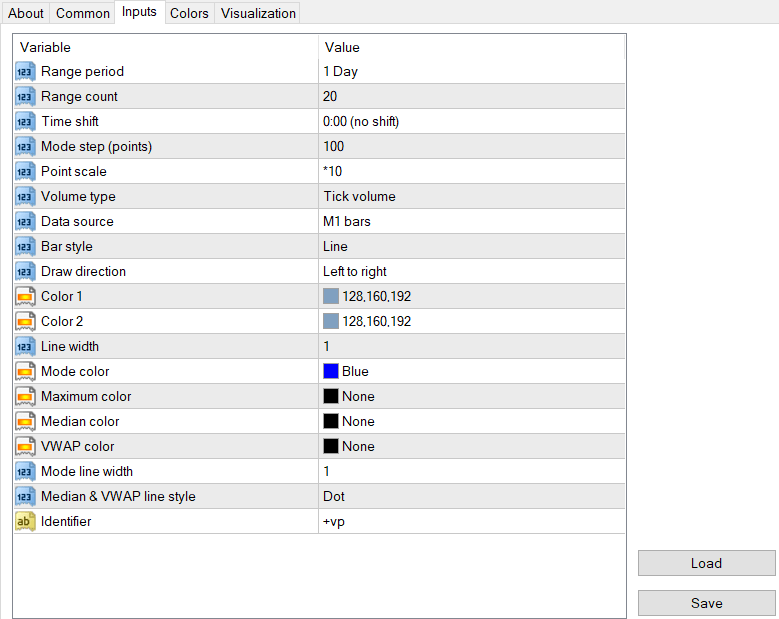Viewport: 779px width, 619px height.
Task: Go to the Colors tab
Action: point(189,13)
